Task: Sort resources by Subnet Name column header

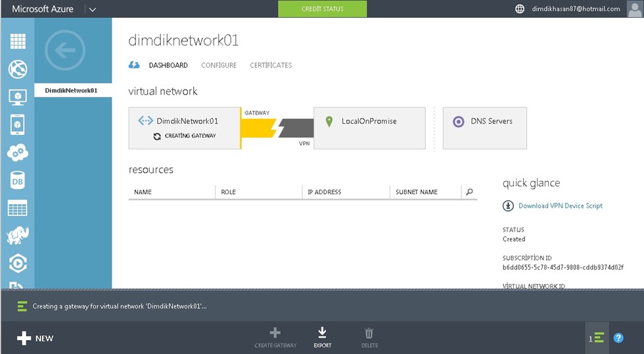Action: pos(426,192)
